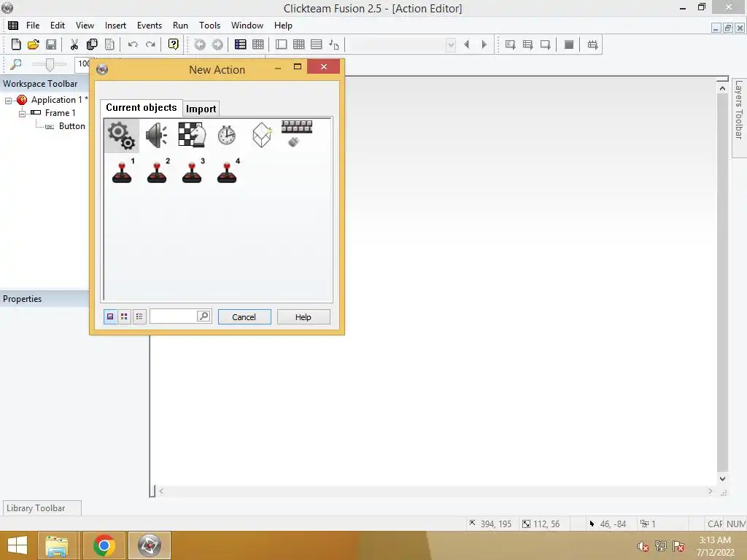Open the Run menu
Image resolution: width=747 pixels, height=560 pixels.
pyautogui.click(x=180, y=26)
